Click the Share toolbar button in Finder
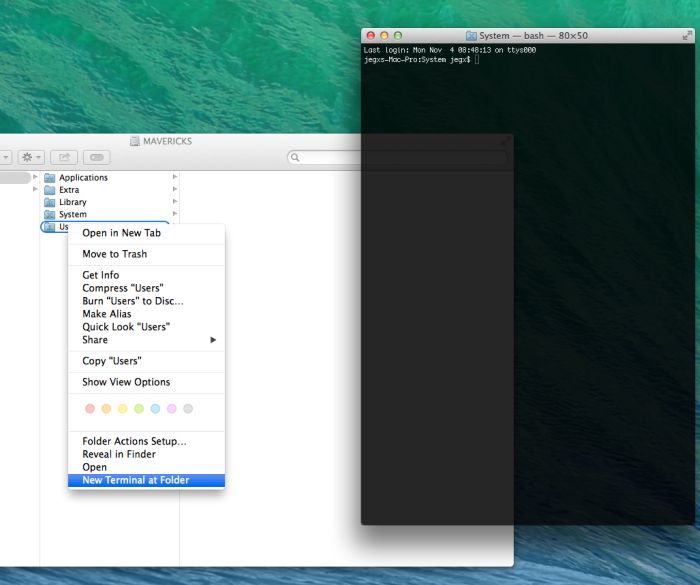 point(64,157)
